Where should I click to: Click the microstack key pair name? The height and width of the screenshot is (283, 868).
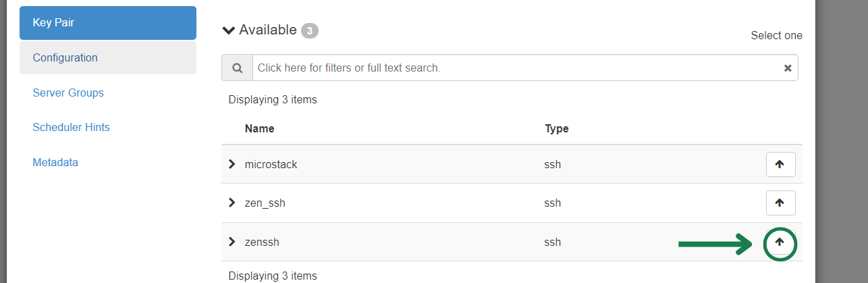(x=271, y=164)
